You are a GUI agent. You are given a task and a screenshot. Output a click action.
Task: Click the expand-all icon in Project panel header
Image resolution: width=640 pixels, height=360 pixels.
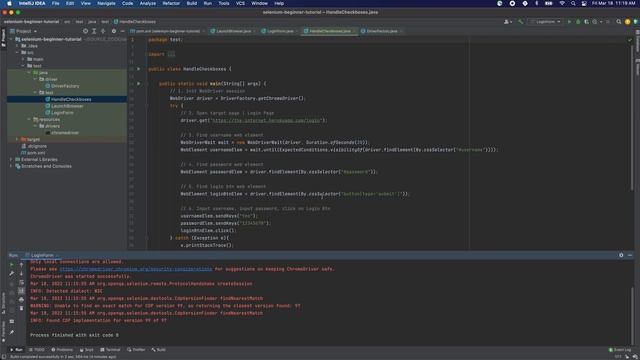coord(94,31)
